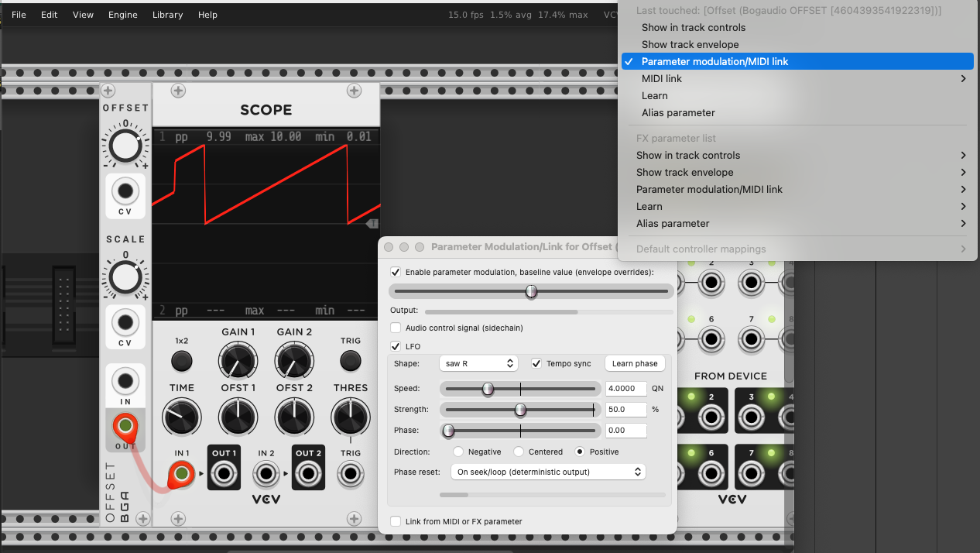Open the Phase reset dropdown
Image resolution: width=980 pixels, height=553 pixels.
548,472
